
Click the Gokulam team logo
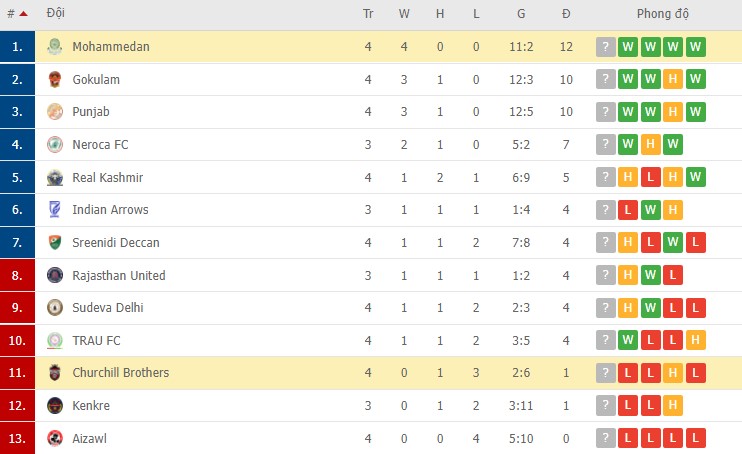point(55,80)
